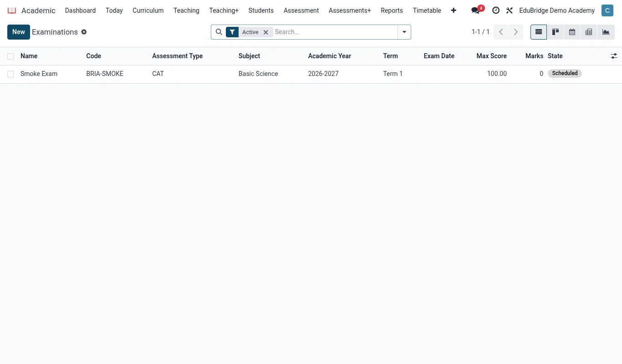The height and width of the screenshot is (364, 622).
Task: Remove the Active filter tag
Action: click(x=266, y=32)
